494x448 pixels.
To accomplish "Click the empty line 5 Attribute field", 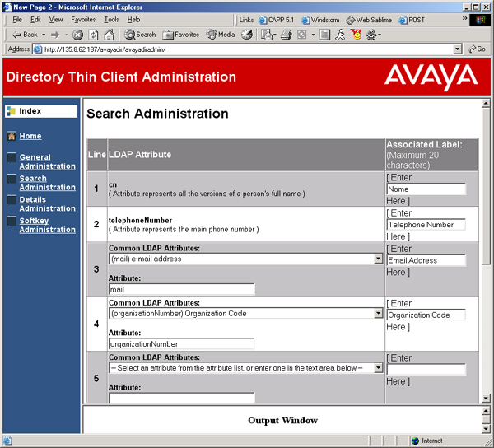I will click(181, 398).
